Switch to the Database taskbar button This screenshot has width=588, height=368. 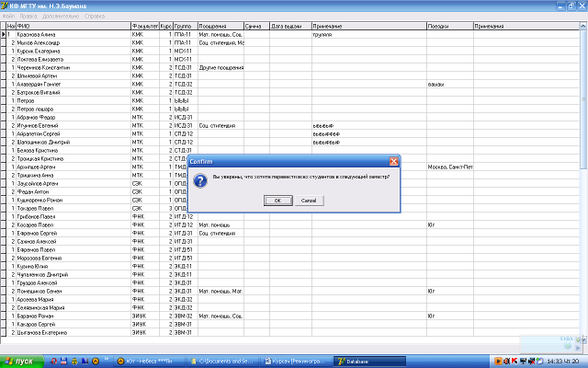[x=369, y=362]
